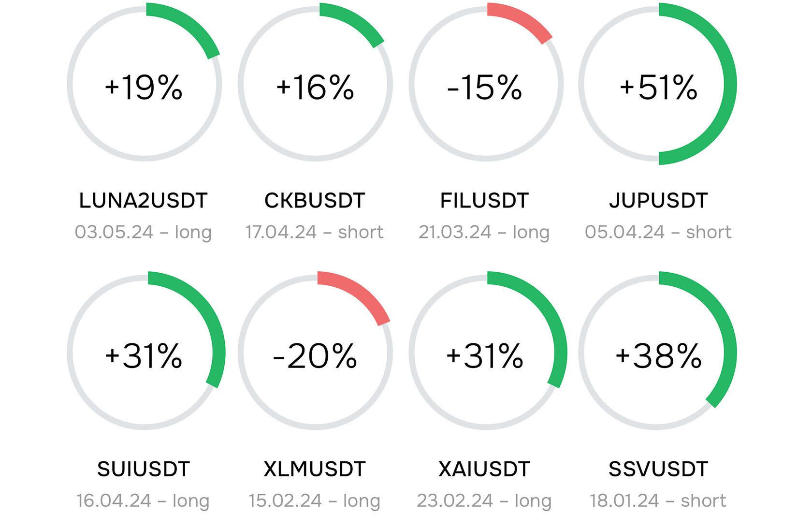
Task: Open the FILUSDT -15% red gauge
Action: coord(486,84)
